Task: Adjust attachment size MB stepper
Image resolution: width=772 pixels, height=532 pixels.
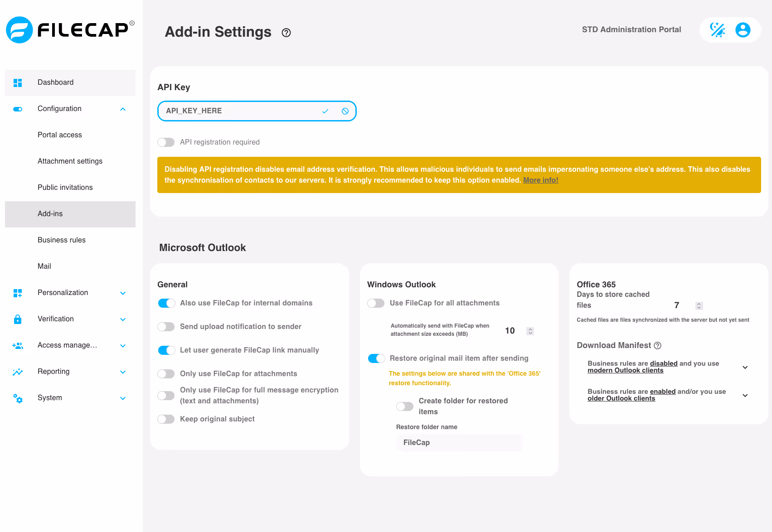Action: coord(530,331)
